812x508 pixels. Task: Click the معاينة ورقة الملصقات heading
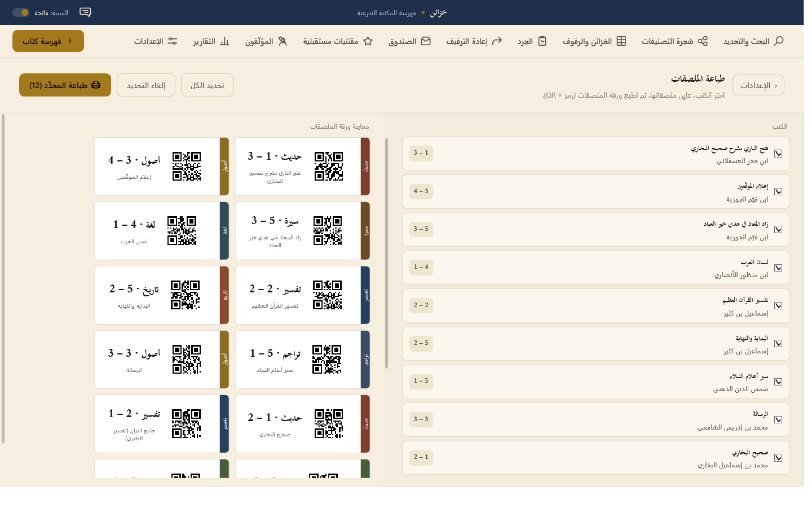pyautogui.click(x=339, y=126)
